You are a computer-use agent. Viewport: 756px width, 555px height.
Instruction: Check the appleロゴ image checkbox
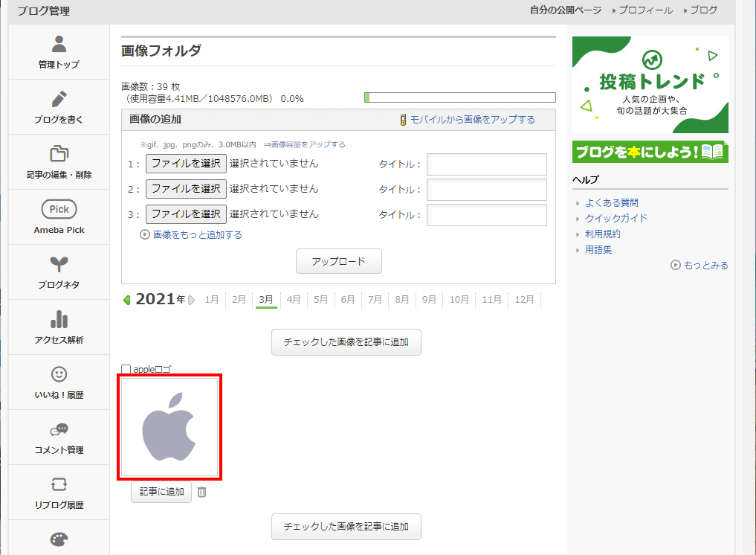126,370
